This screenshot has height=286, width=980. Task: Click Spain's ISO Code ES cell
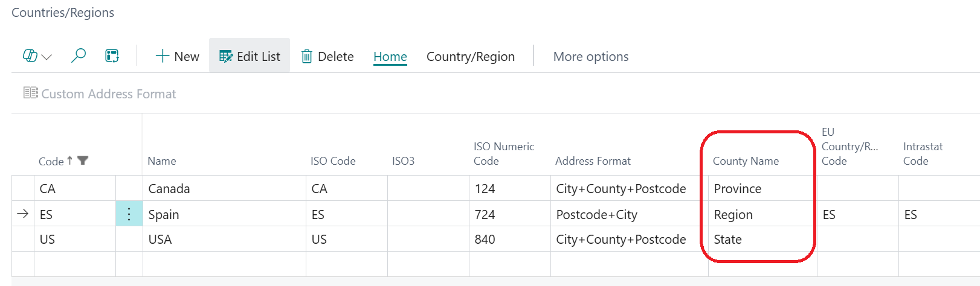[x=347, y=214]
